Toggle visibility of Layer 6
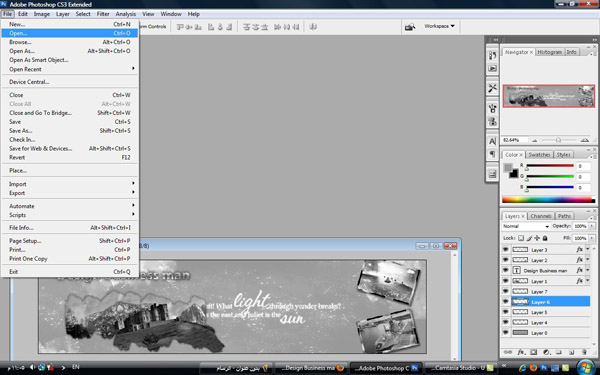 point(505,302)
